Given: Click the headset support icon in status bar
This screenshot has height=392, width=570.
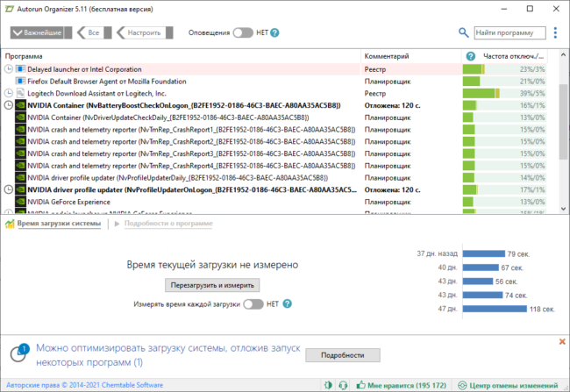Looking at the screenshot, I should [x=343, y=385].
